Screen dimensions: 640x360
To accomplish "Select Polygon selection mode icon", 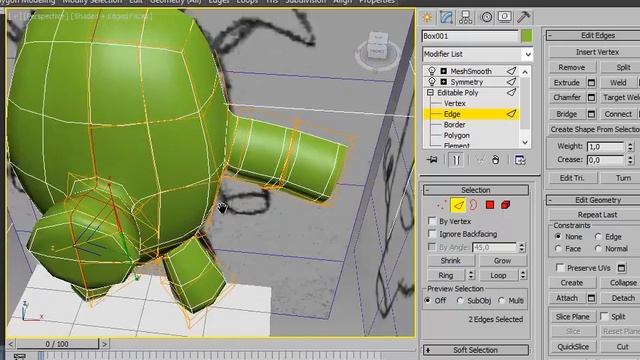I will pos(490,205).
